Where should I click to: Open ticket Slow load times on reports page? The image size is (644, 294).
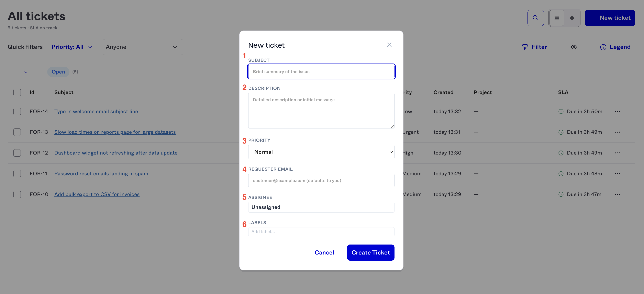[115, 132]
